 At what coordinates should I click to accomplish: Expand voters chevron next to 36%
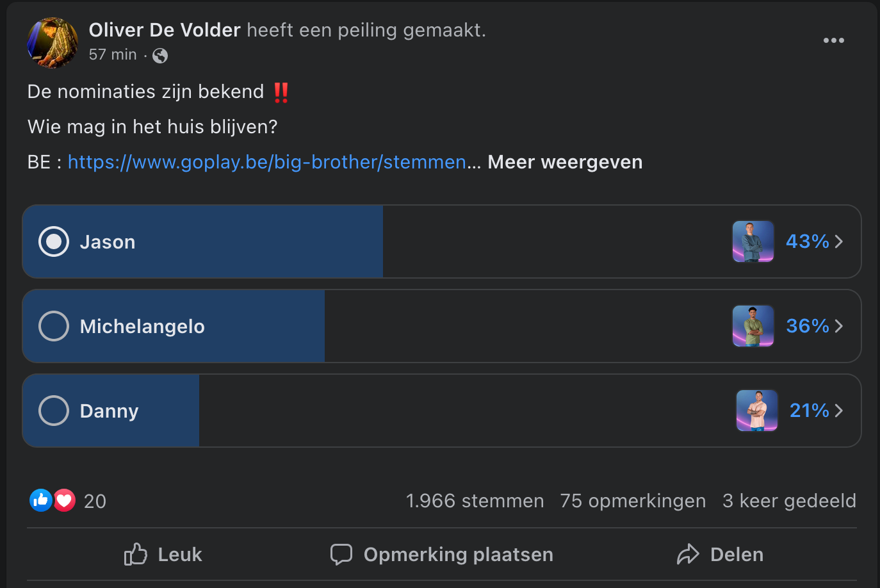point(839,326)
